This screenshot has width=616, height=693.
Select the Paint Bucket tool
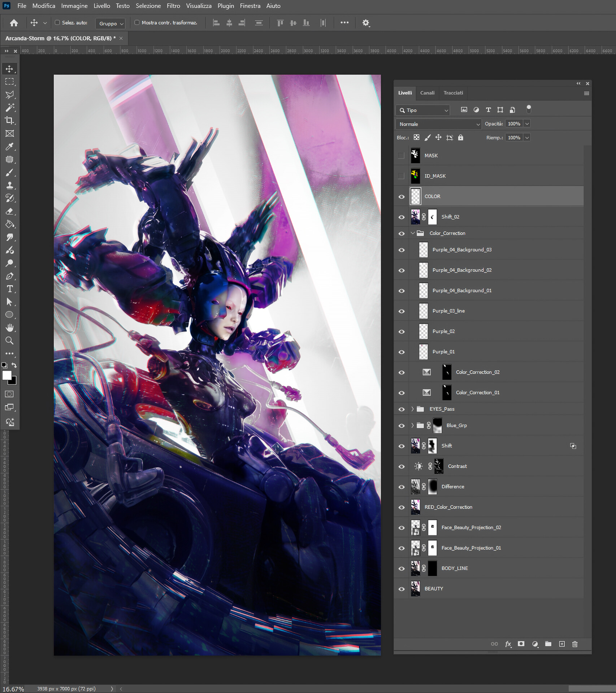click(x=10, y=224)
